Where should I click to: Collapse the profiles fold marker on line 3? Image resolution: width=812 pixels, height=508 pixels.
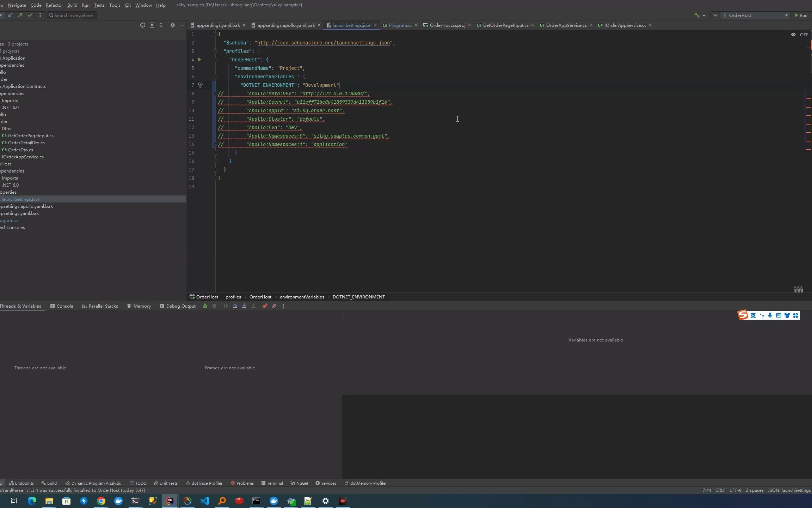(x=215, y=51)
